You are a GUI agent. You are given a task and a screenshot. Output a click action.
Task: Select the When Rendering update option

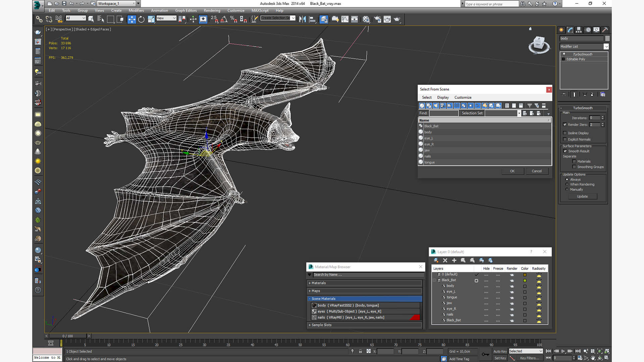tap(567, 184)
